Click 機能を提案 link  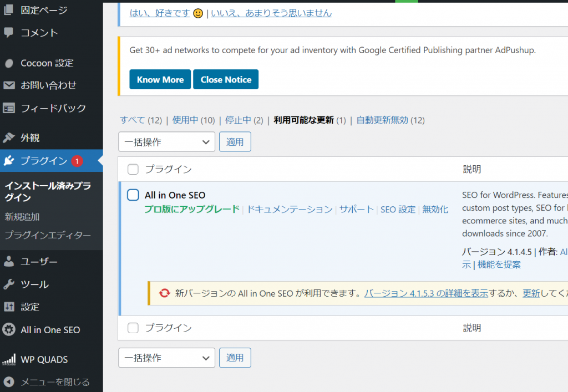coord(499,264)
